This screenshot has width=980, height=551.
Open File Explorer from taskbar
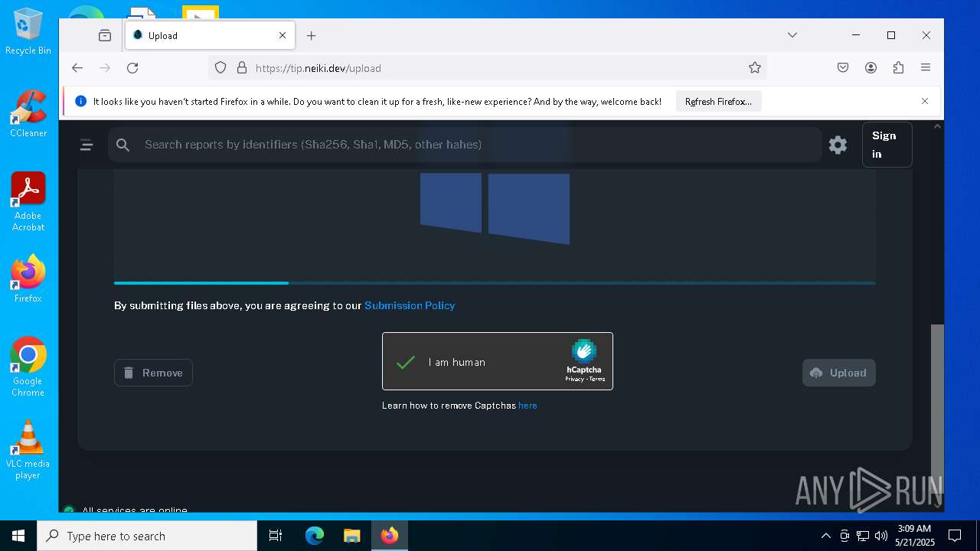[x=351, y=536]
